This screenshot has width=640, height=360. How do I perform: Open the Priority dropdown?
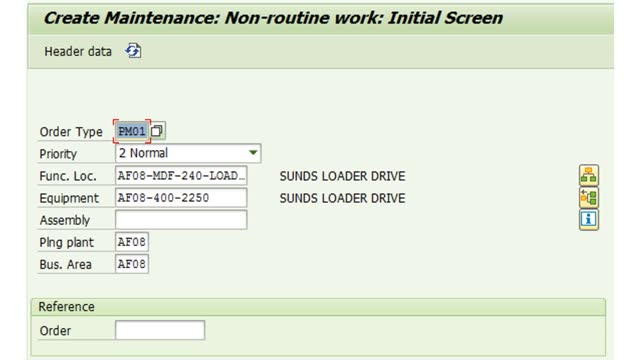(x=253, y=153)
